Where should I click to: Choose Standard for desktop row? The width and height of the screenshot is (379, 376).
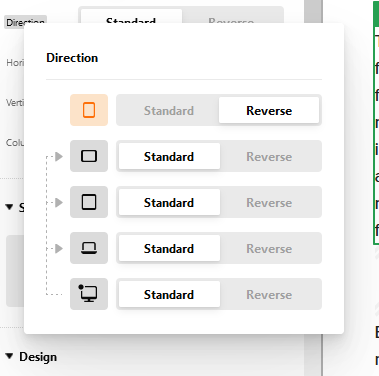(x=169, y=294)
